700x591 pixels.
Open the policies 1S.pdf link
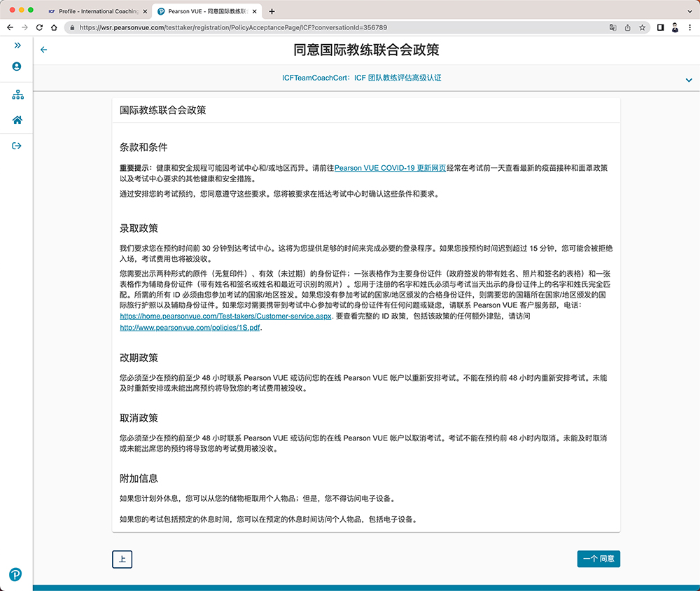[190, 327]
